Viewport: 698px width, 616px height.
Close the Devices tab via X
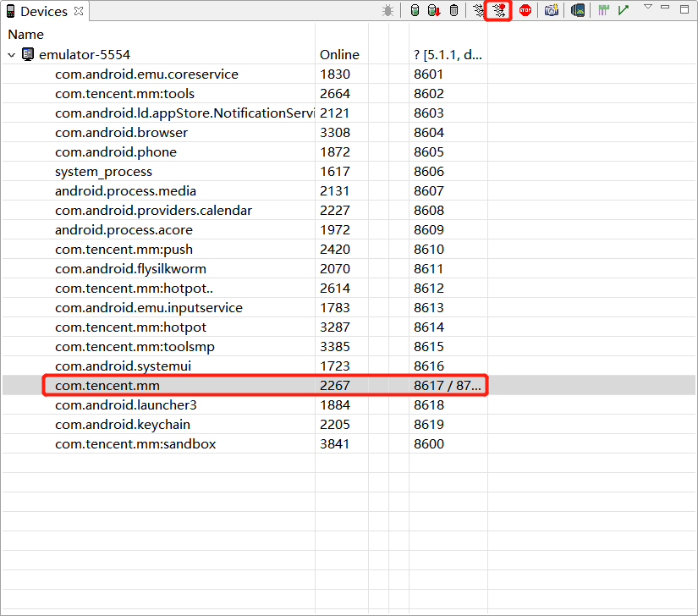point(79,11)
